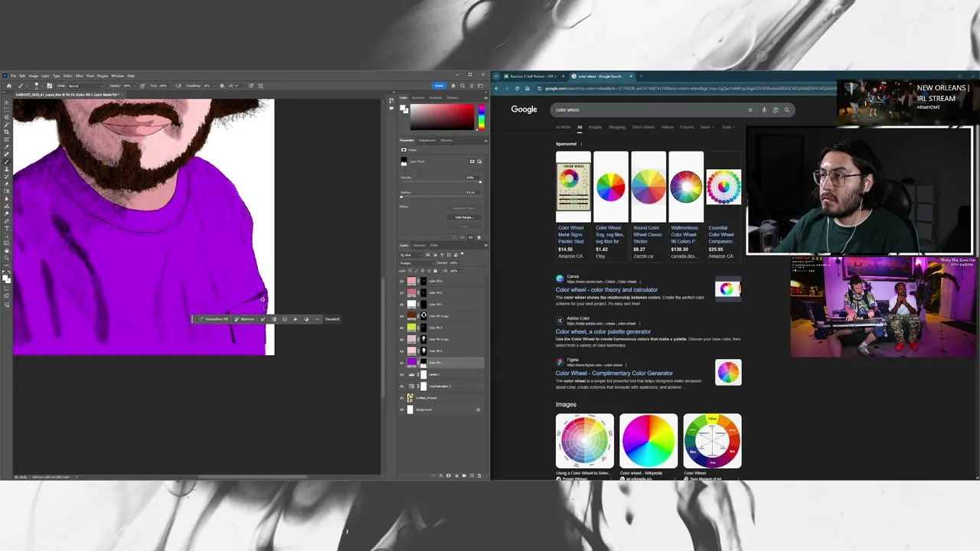Open brush settings gear in options bar

coord(222,85)
